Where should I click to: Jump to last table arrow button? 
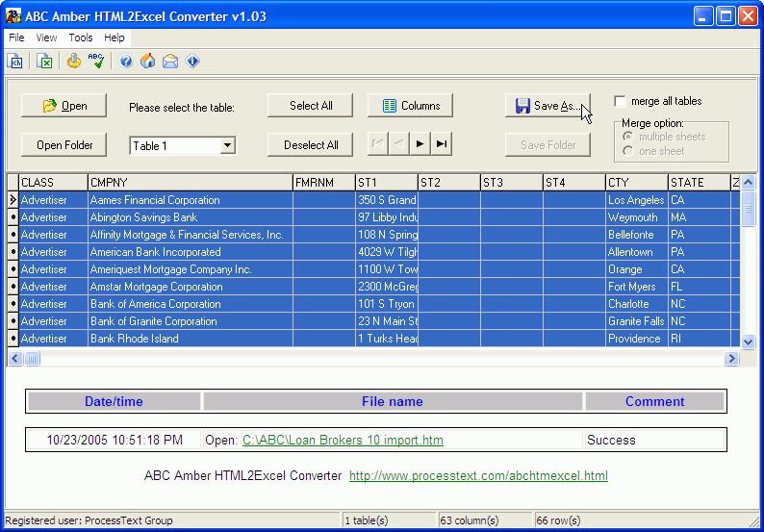click(442, 143)
